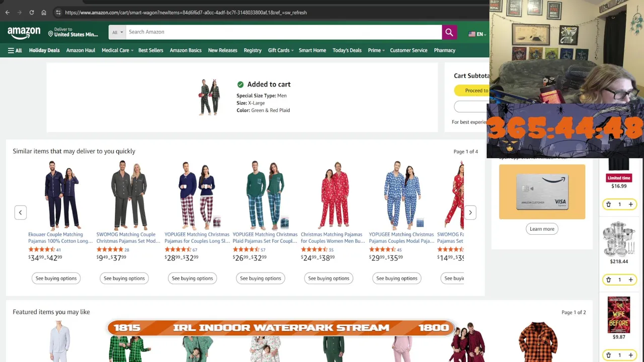See buying options for $24.99 red pajamas

point(329,278)
